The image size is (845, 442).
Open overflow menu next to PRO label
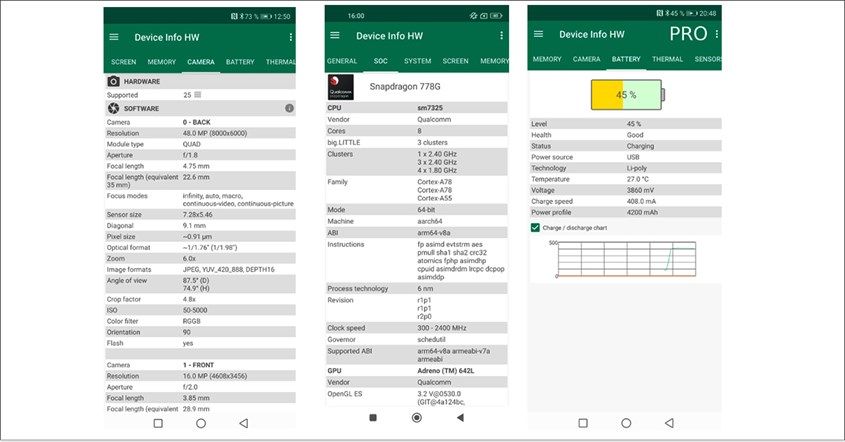click(716, 34)
